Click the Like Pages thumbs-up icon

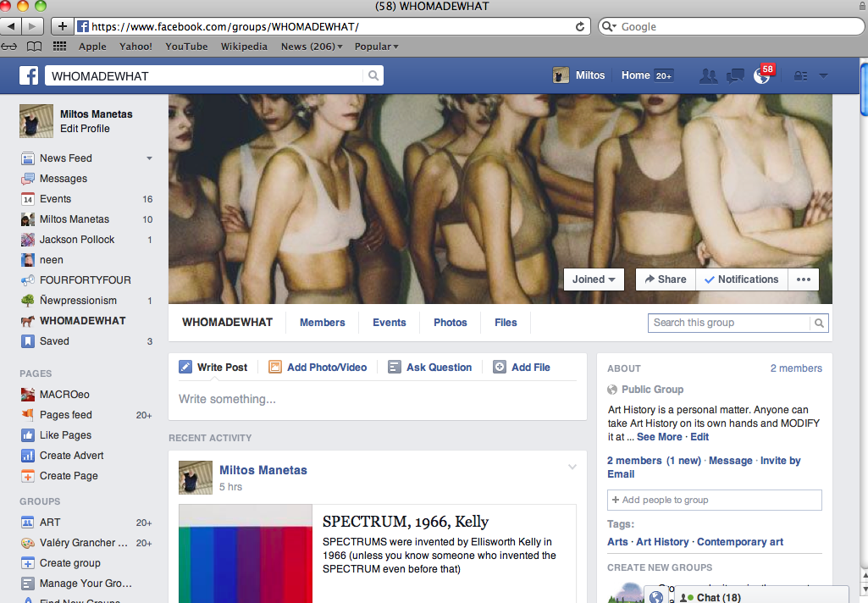(x=28, y=435)
